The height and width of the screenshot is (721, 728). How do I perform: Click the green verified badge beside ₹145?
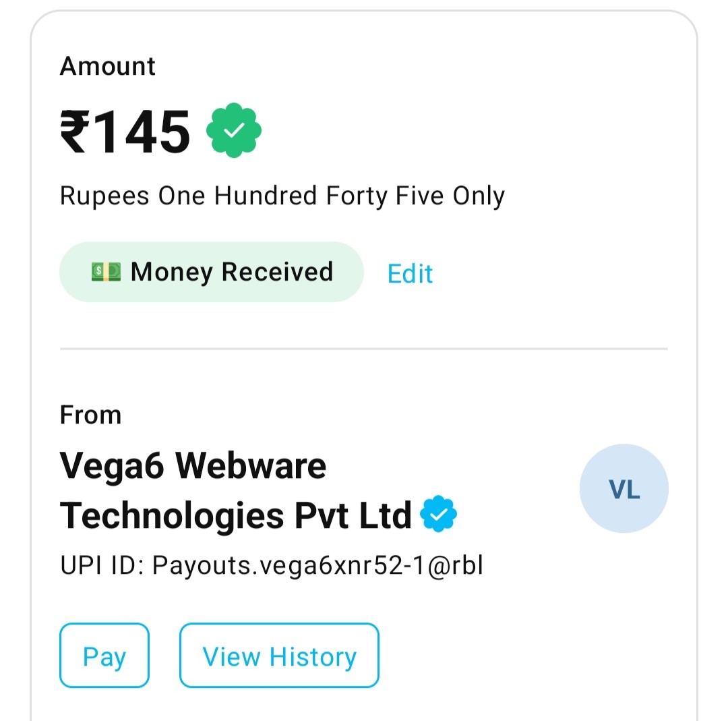coord(234,131)
